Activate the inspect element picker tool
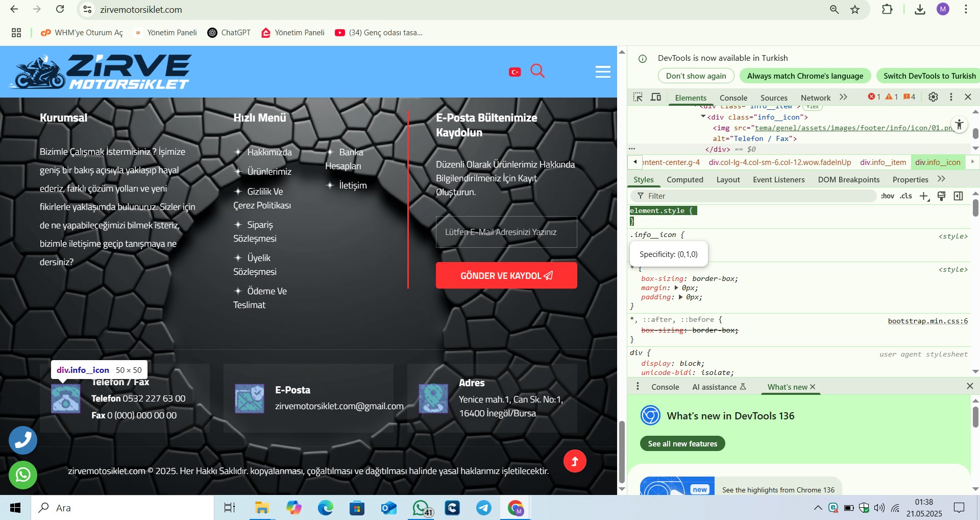 click(638, 97)
